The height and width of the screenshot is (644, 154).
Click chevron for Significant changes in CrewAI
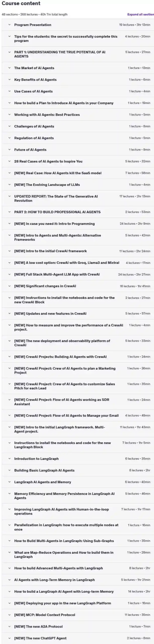(9, 286)
